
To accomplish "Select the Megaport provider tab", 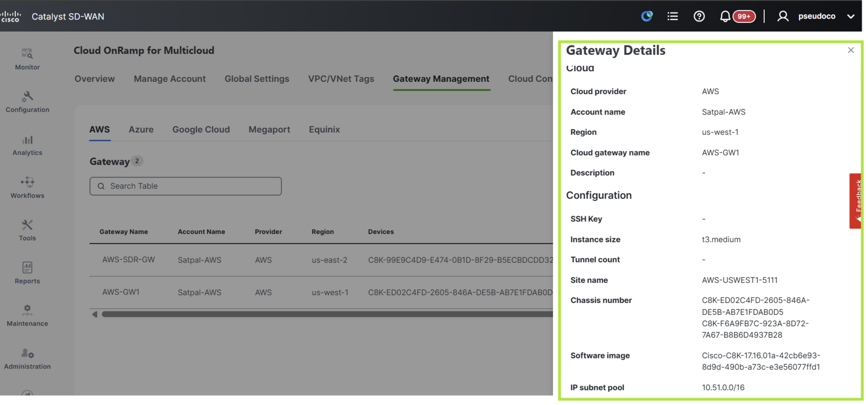I will (x=269, y=130).
